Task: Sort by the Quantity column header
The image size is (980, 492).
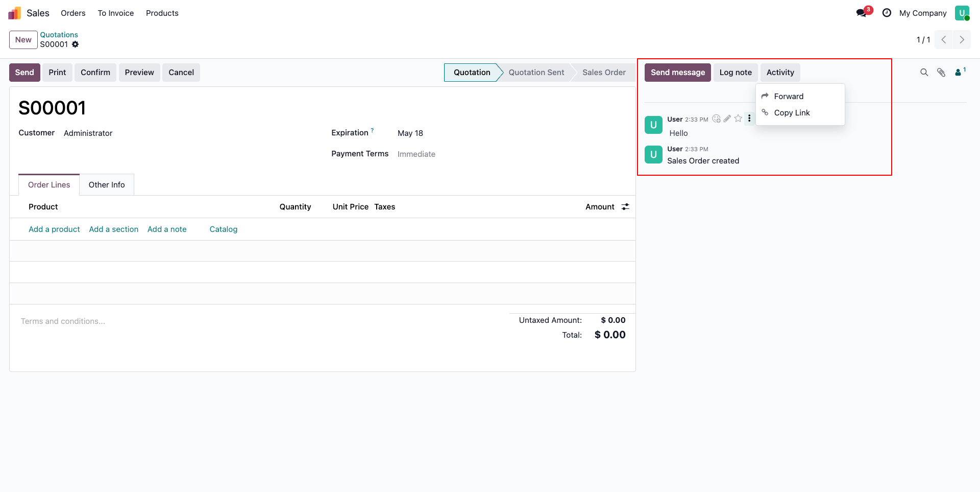Action: pos(295,207)
